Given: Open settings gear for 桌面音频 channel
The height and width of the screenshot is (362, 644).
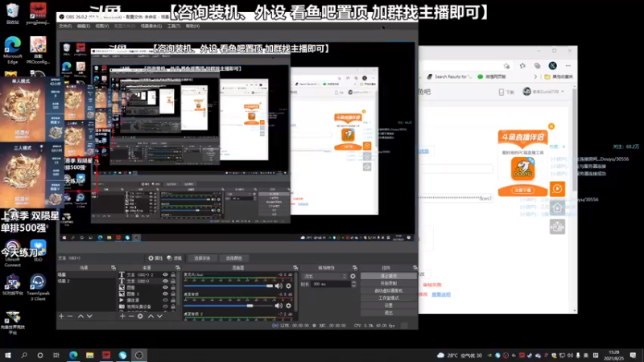Looking at the screenshot, I should point(288,306).
